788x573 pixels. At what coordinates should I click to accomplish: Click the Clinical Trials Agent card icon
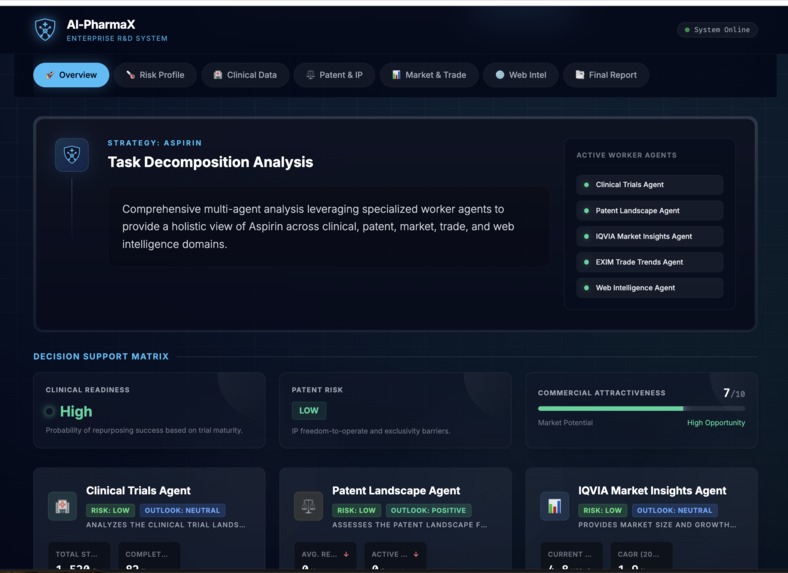coord(62,506)
